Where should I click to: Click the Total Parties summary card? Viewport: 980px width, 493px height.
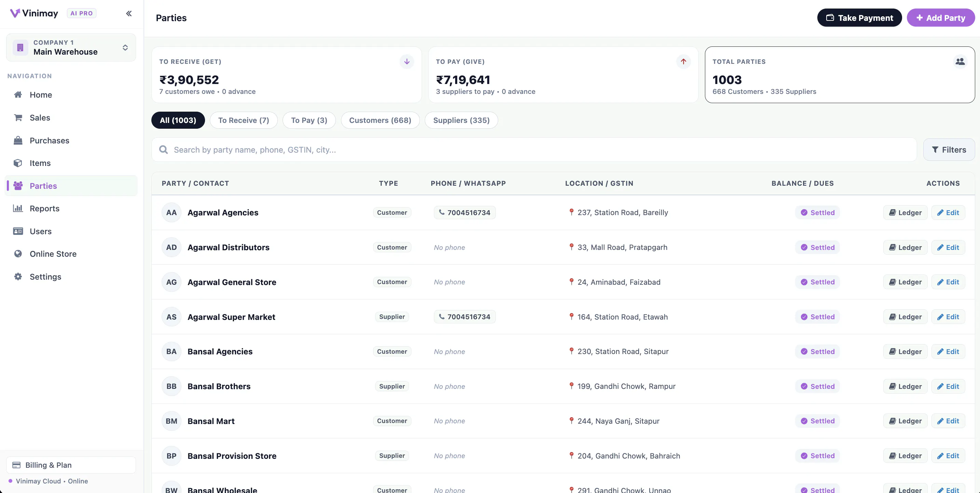pos(840,75)
